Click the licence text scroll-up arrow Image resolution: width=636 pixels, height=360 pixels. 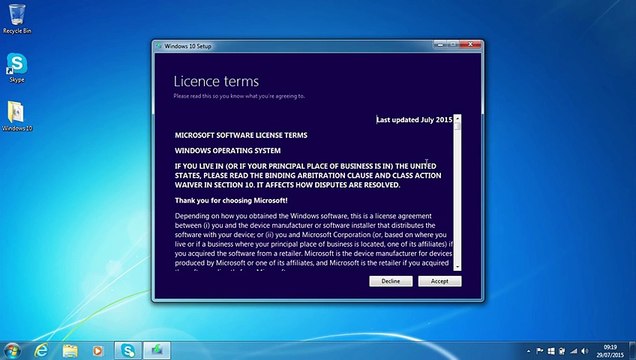coord(458,118)
